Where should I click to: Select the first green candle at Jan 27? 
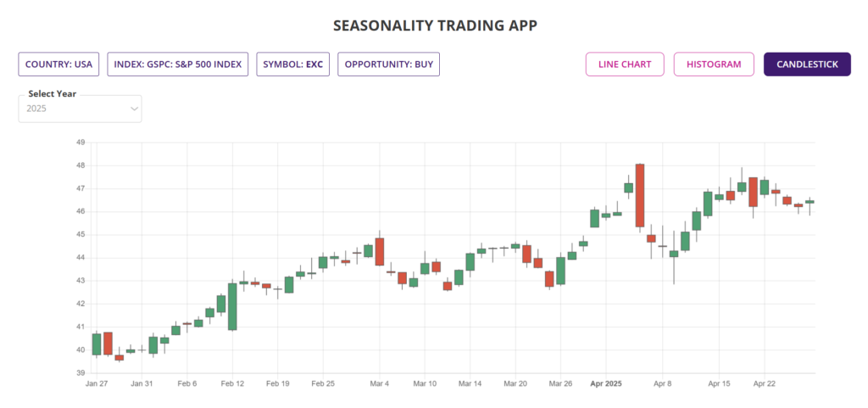pyautogui.click(x=97, y=344)
